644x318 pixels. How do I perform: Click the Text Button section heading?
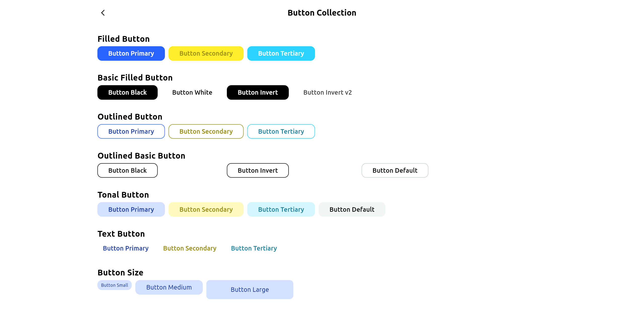(121, 234)
